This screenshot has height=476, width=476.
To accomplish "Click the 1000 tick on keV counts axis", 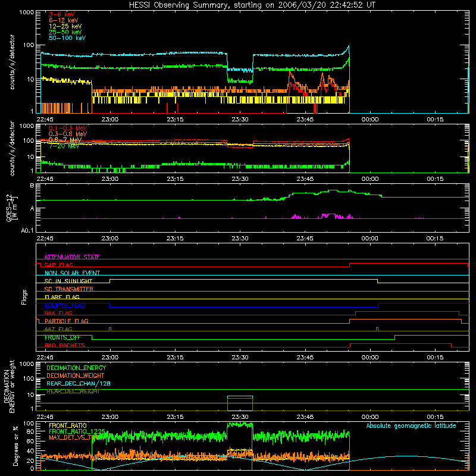I will pyautogui.click(x=27, y=12).
